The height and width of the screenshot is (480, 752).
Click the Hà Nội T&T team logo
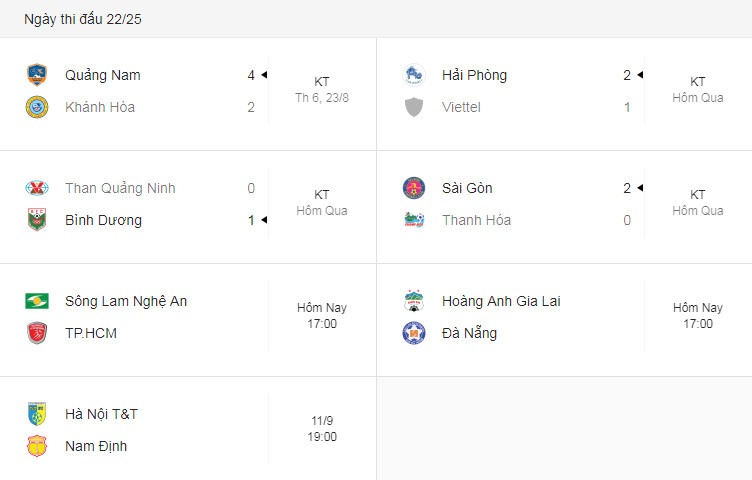[x=37, y=414]
